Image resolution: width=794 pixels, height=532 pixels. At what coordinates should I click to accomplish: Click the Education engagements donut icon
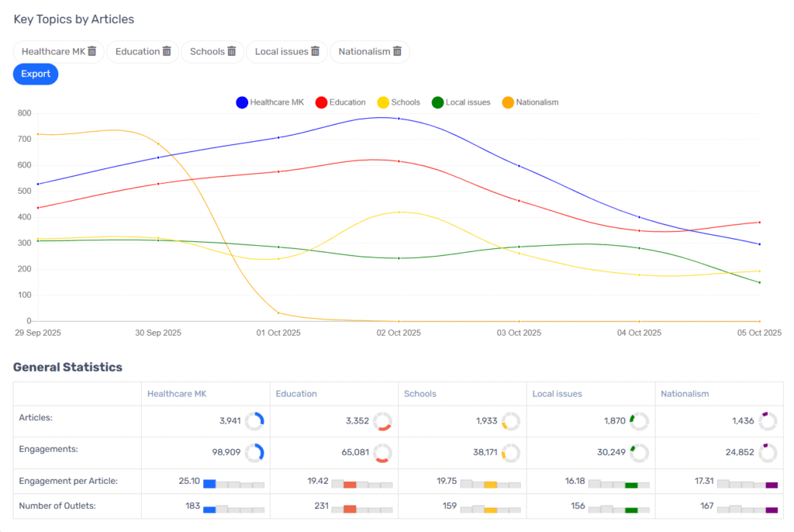click(382, 453)
